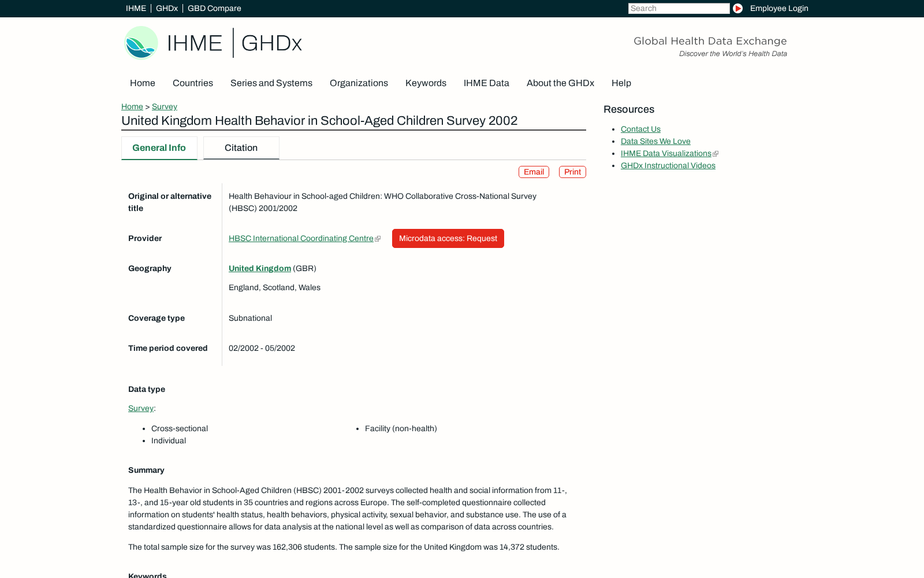Click the Email button
The width and height of the screenshot is (924, 578).
point(534,172)
